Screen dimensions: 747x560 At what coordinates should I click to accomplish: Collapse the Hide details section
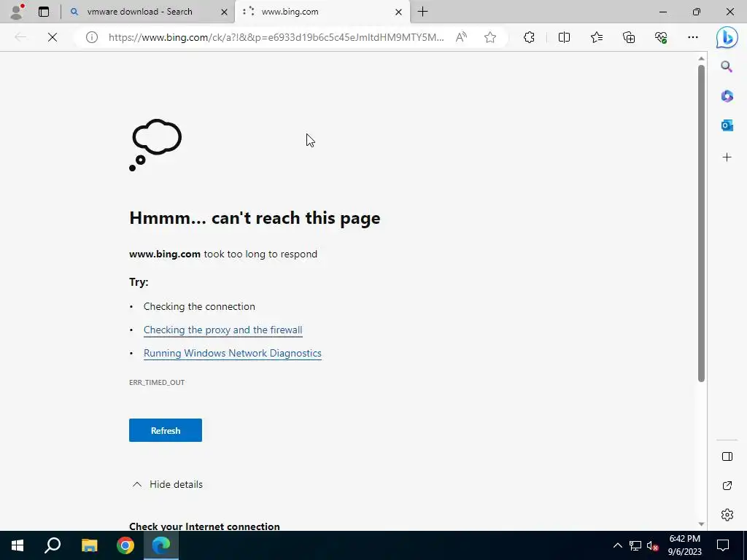[167, 484]
